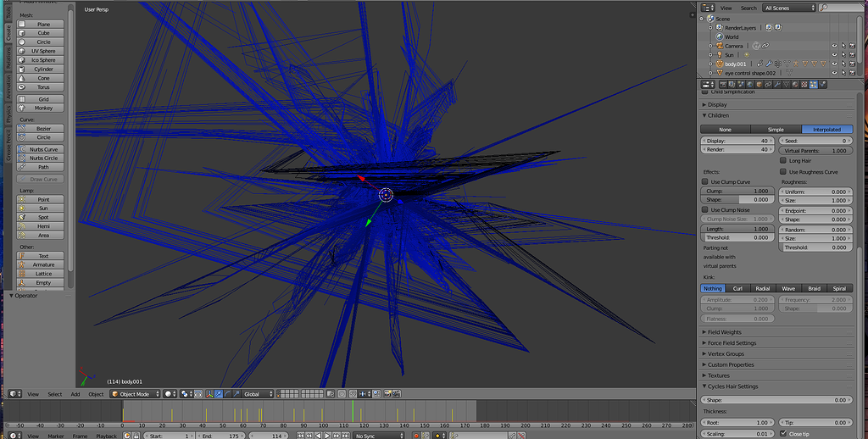Toggle renderability camera icon for Sun row

853,55
